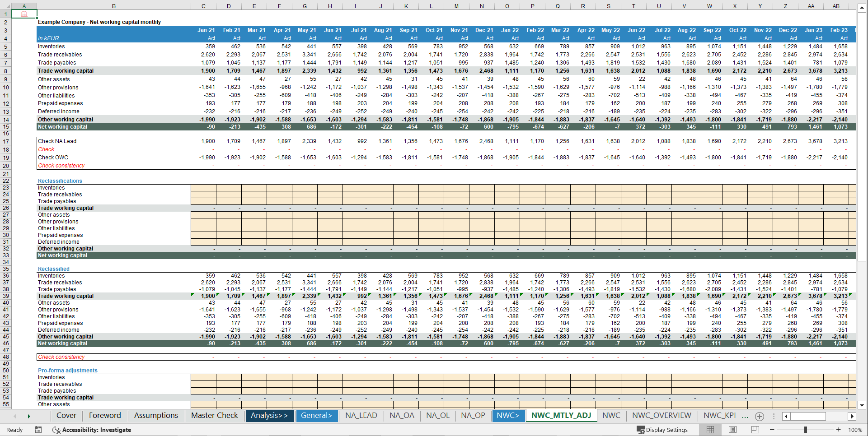Click the Add Sheet plus icon

click(x=760, y=416)
